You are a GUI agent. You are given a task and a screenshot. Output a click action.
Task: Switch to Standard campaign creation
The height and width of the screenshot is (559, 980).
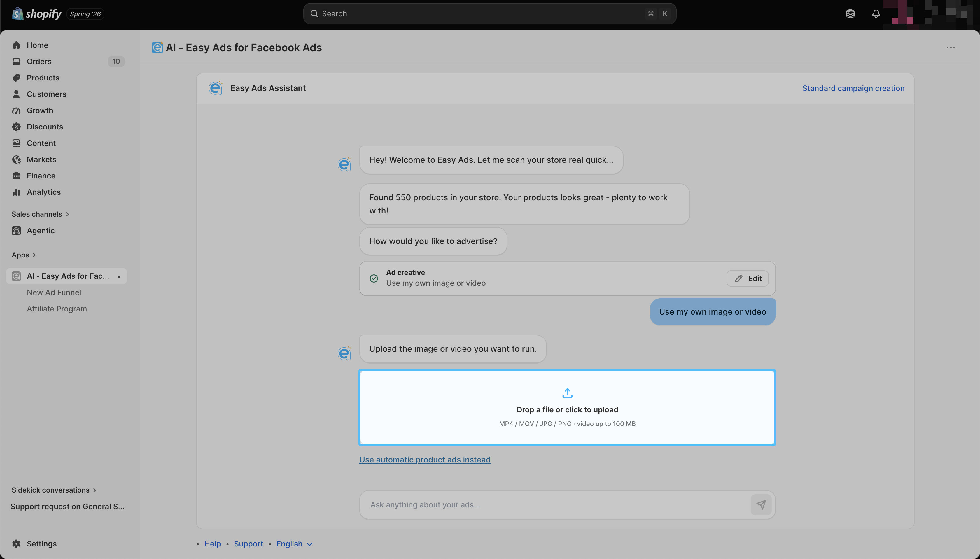click(x=853, y=88)
